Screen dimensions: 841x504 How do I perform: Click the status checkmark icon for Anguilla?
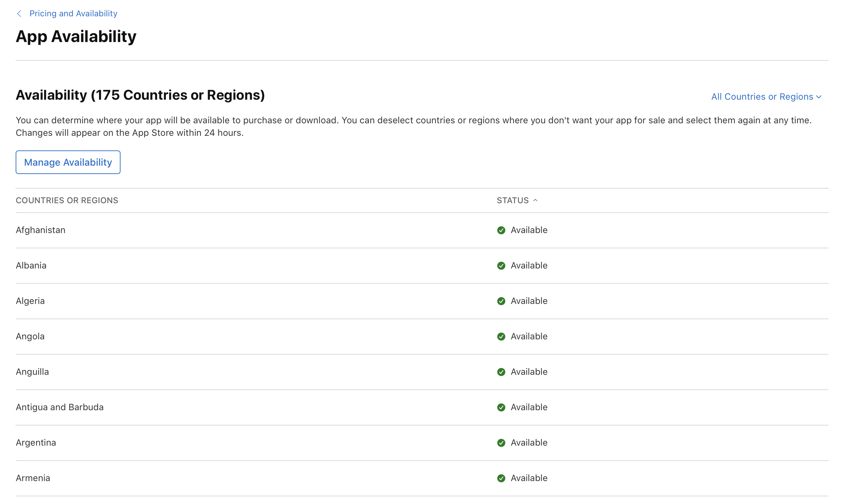click(501, 372)
